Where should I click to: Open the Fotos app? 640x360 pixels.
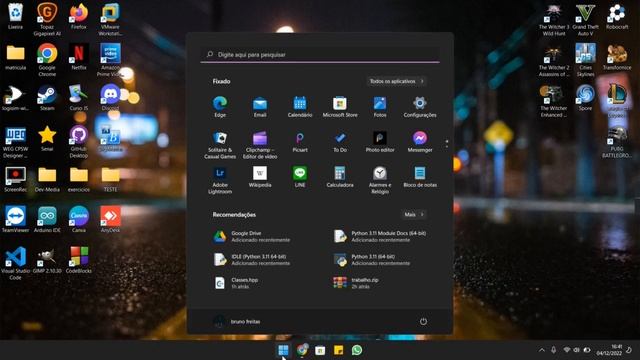(380, 107)
